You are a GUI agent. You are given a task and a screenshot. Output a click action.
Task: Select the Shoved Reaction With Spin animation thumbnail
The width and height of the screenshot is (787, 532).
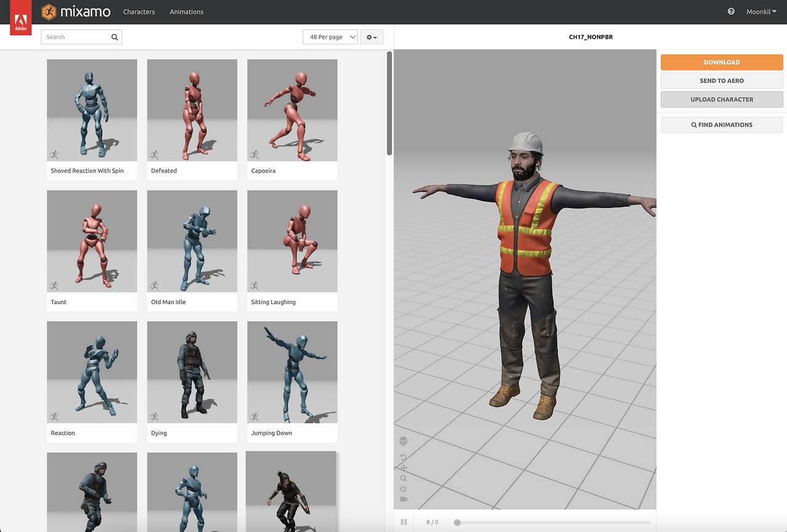coord(92,111)
